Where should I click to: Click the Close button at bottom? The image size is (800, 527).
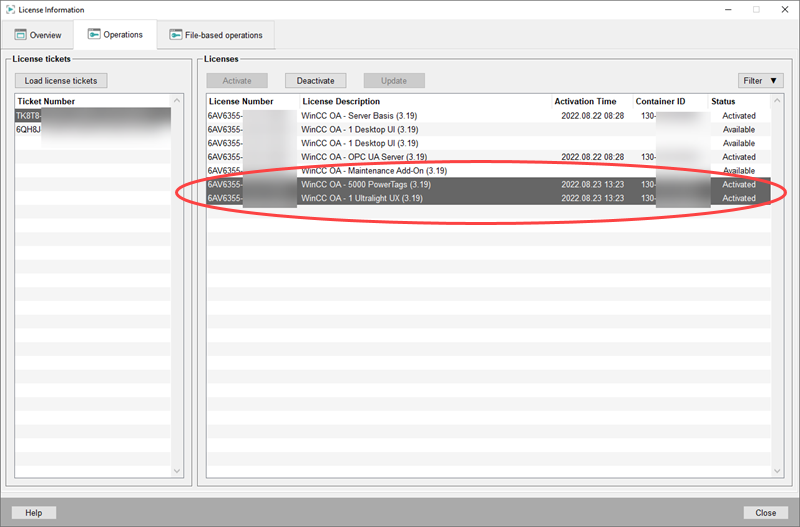coord(765,513)
